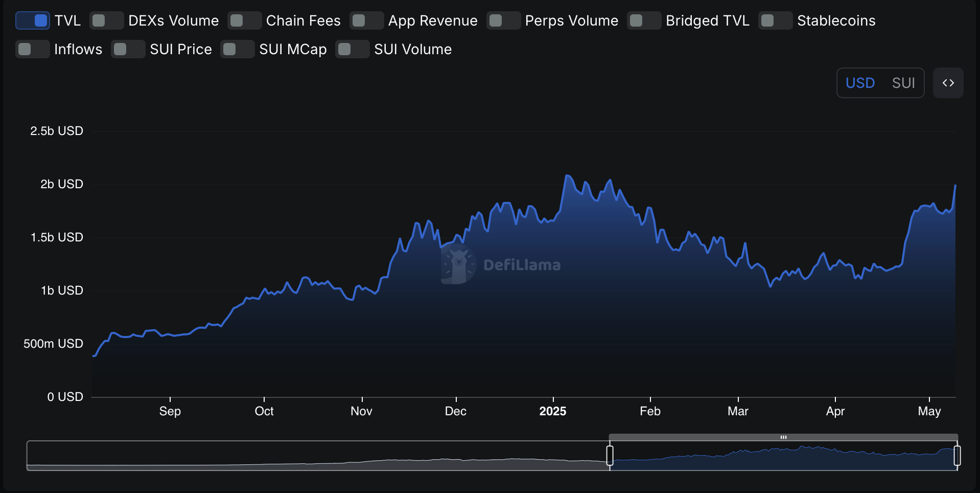Image resolution: width=980 pixels, height=493 pixels.
Task: Click the right range slider handle
Action: click(957, 455)
